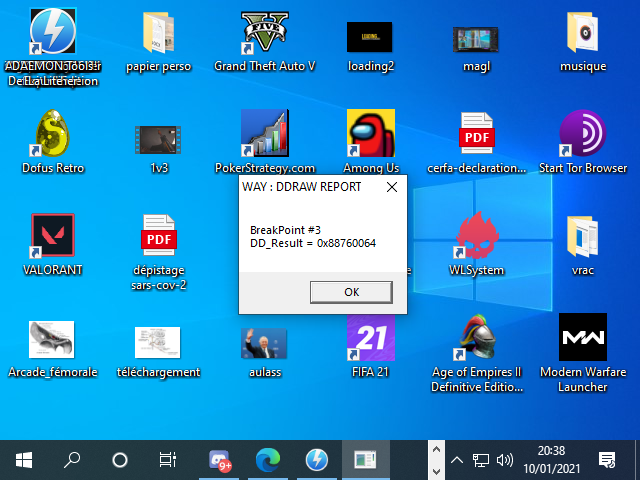Launch Age of Empires II Definitive Edition

click(477, 338)
